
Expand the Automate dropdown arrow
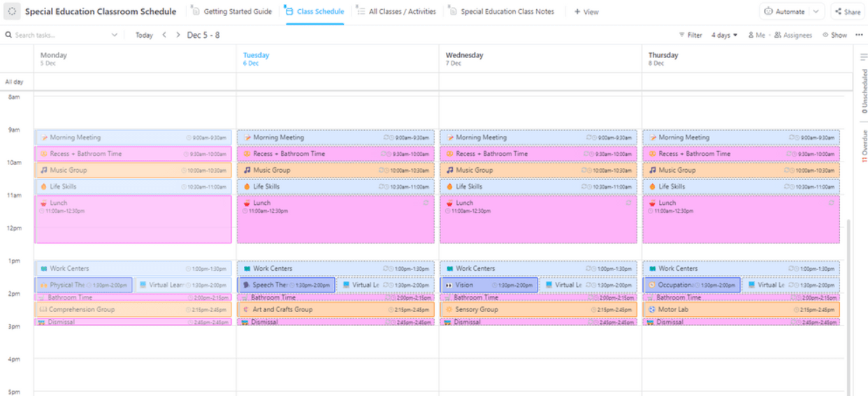[816, 11]
